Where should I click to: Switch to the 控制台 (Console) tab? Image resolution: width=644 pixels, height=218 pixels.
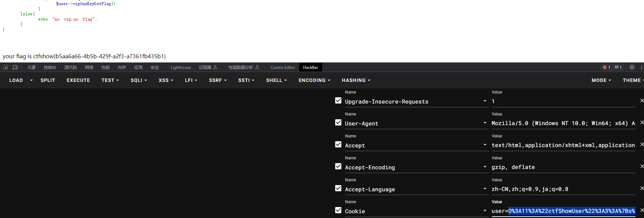50,68
